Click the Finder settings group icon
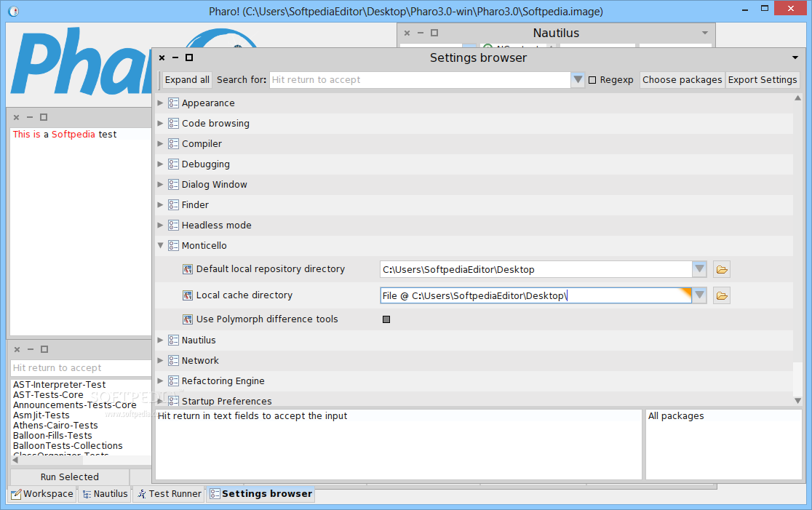Image resolution: width=812 pixels, height=510 pixels. pos(173,204)
